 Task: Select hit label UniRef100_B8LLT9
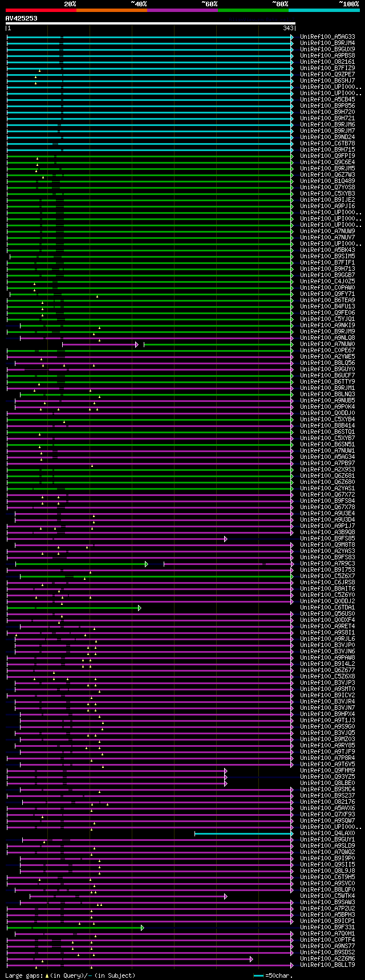click(x=327, y=965)
